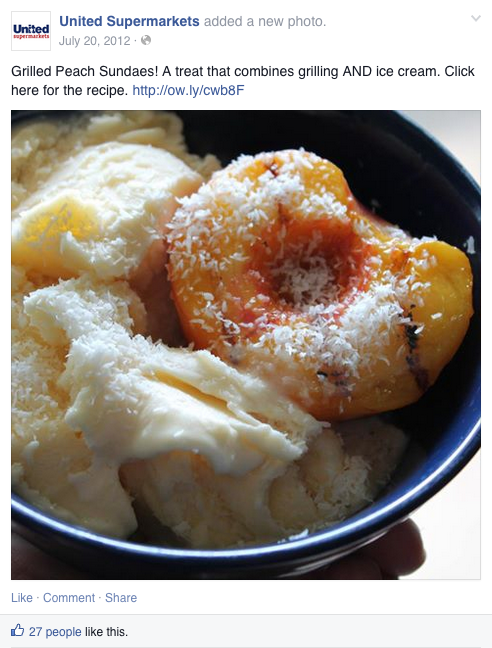This screenshot has width=492, height=648.
Task: Click the thumbs-up icon beside 27 people
Action: [17, 631]
